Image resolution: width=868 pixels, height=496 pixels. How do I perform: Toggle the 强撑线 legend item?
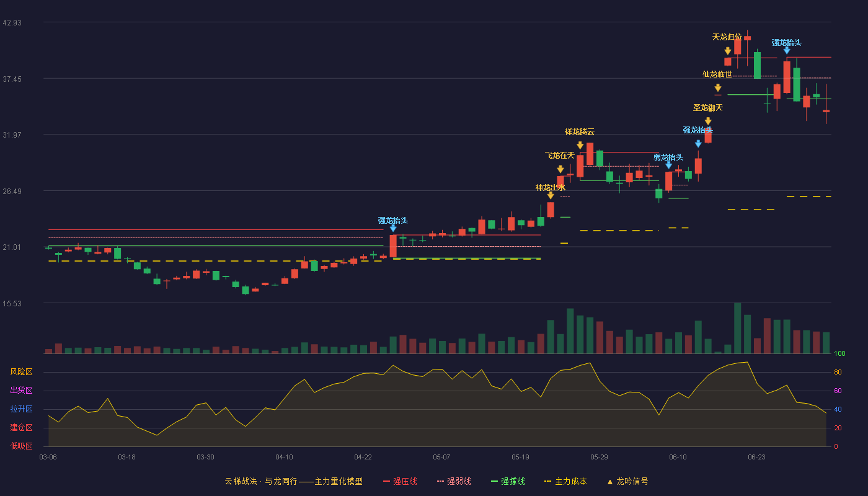[508, 481]
